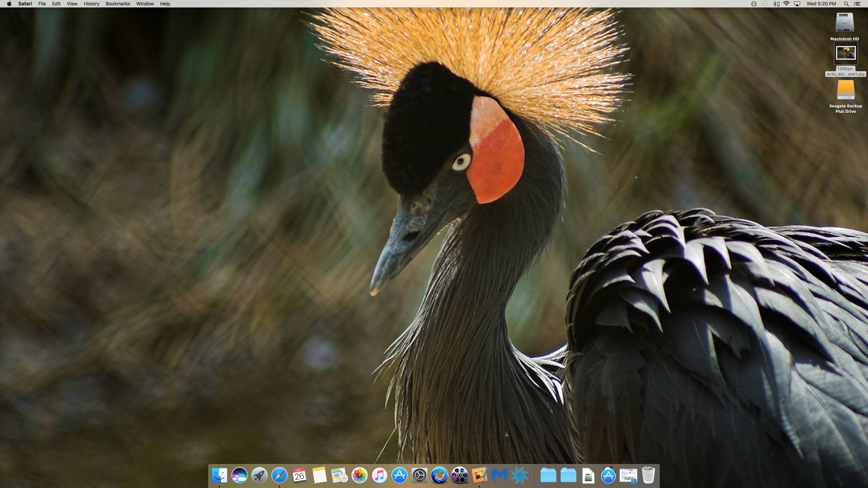This screenshot has height=488, width=868.
Task: Open the AirPlay display menu
Action: (797, 4)
